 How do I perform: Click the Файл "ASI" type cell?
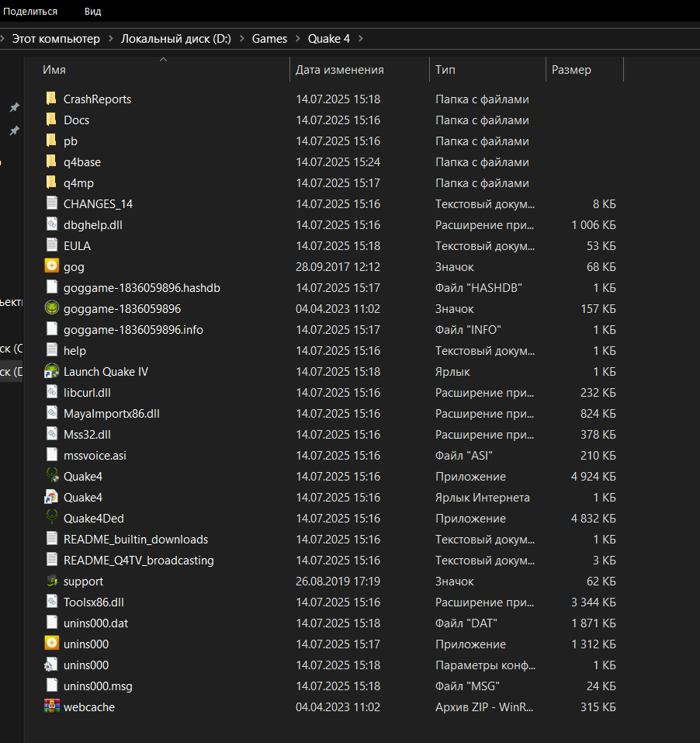(x=464, y=456)
